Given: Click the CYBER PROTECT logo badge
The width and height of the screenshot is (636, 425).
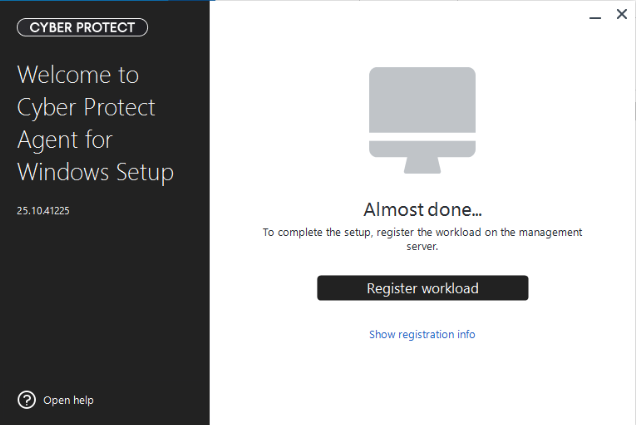Looking at the screenshot, I should tap(82, 27).
